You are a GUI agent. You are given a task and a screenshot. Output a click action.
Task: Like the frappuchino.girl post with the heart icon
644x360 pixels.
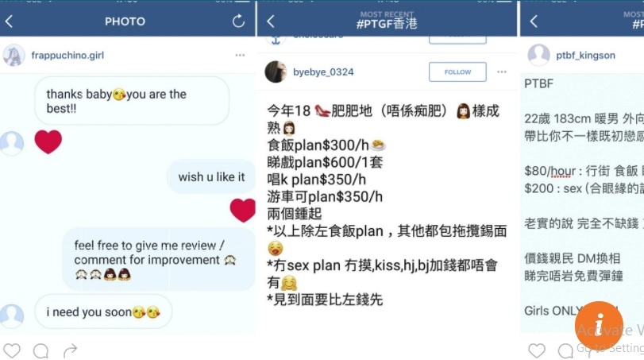pos(11,350)
